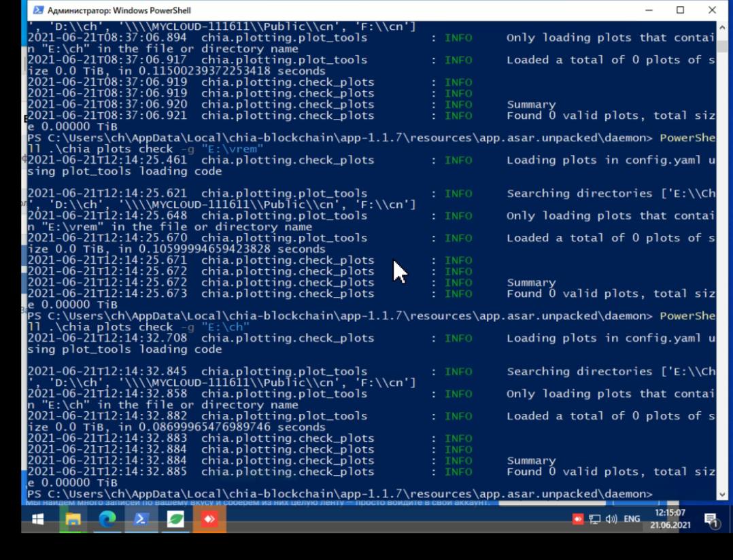733x560 pixels.
Task: Click Summary on the 12:14:32.884 line
Action: coord(531,461)
